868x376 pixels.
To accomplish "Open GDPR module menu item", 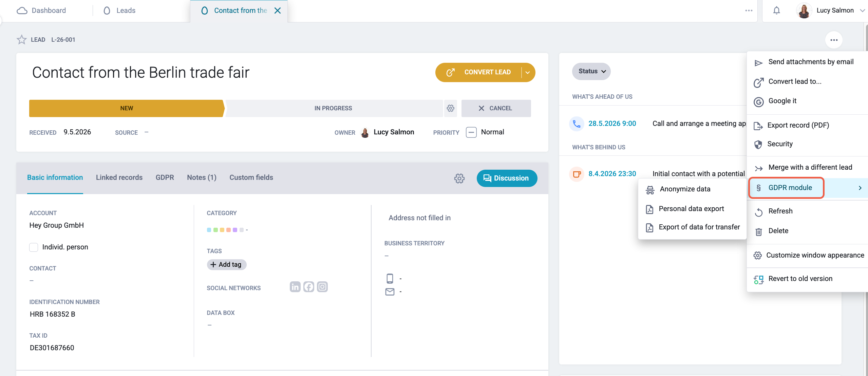I will [807, 188].
